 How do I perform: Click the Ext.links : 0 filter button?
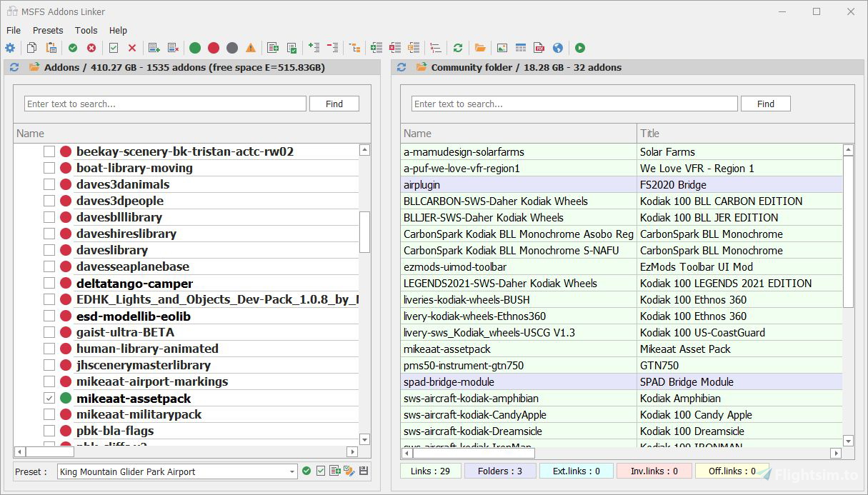click(576, 471)
